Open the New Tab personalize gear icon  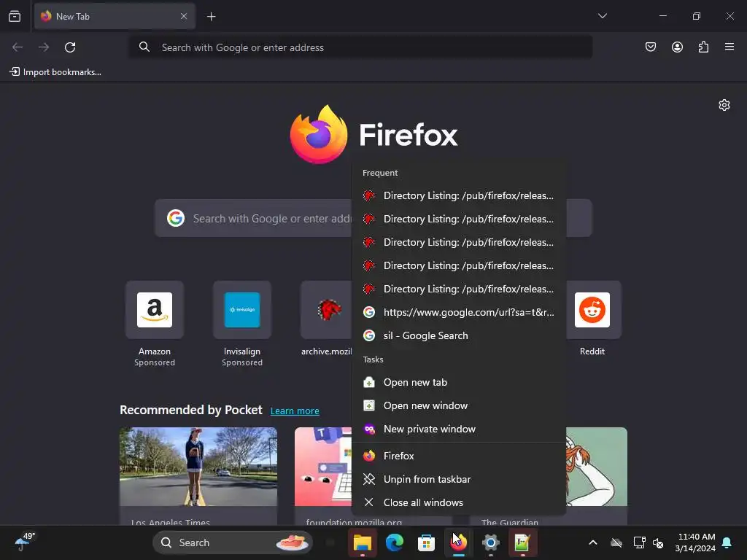pyautogui.click(x=724, y=105)
